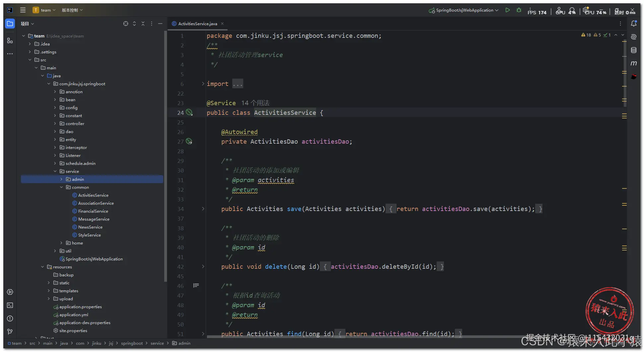Screen dimensions: 644x352
Task: Click the editor vertical scrollbar
Action: [x=625, y=74]
